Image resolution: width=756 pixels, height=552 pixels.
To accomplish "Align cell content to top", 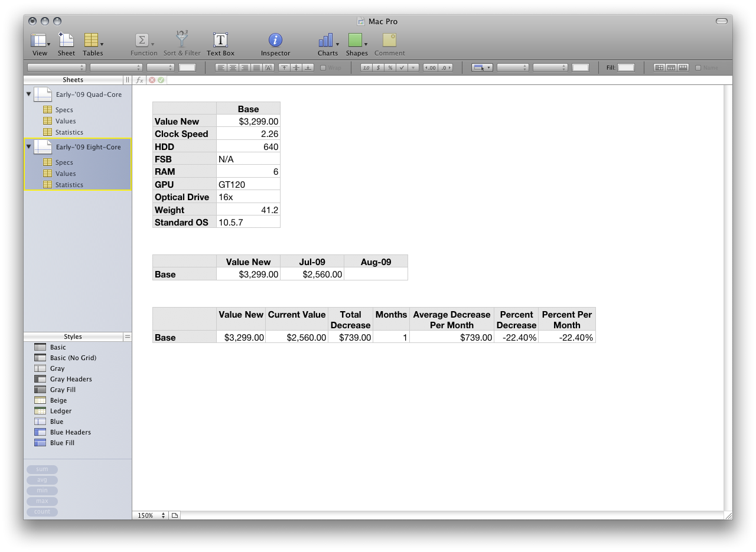I will coord(284,68).
